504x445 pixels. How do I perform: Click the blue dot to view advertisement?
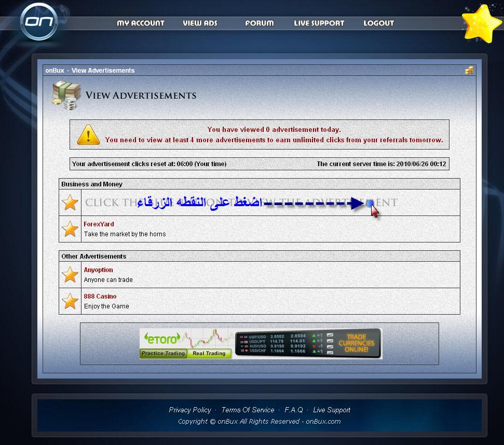(370, 203)
